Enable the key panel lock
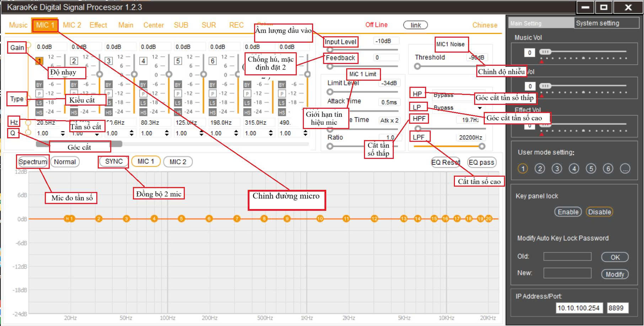The width and height of the screenshot is (644, 326). coord(568,212)
